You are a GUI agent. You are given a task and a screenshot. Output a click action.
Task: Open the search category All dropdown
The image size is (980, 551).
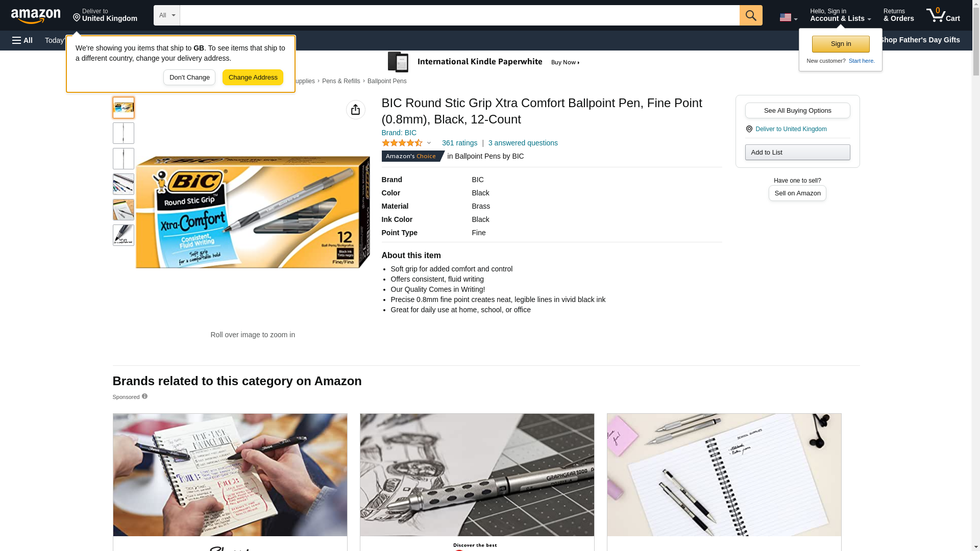point(167,15)
